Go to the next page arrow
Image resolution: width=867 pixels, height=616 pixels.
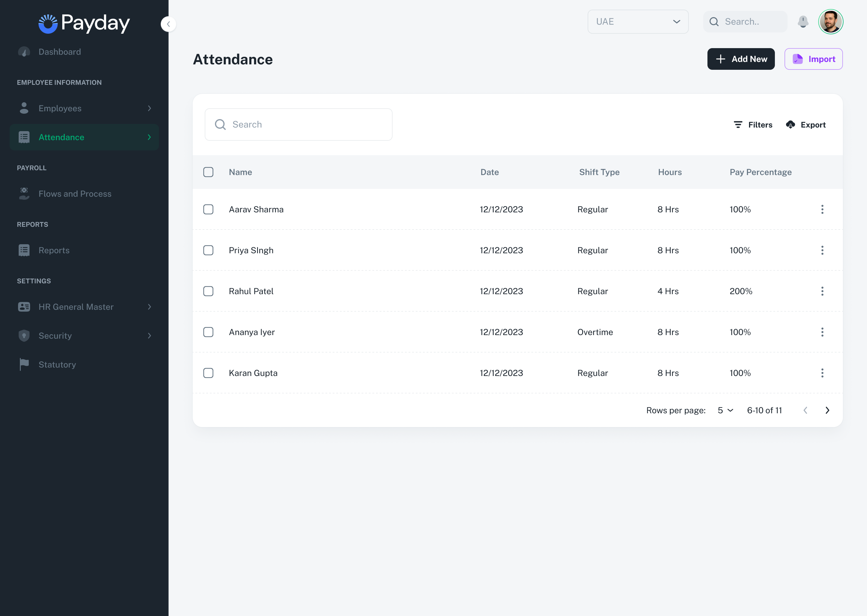(x=827, y=410)
